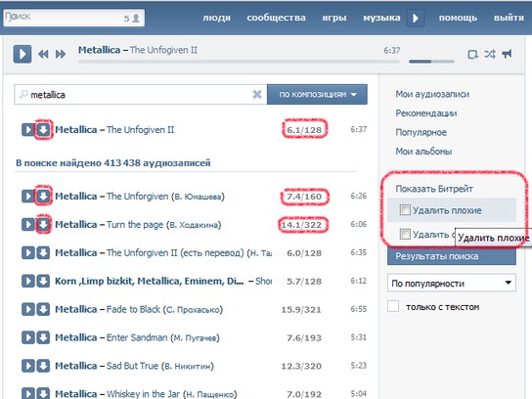Download The Unforgiven II (есть перевод)
Image resolution: width=532 pixels, height=399 pixels.
point(43,252)
